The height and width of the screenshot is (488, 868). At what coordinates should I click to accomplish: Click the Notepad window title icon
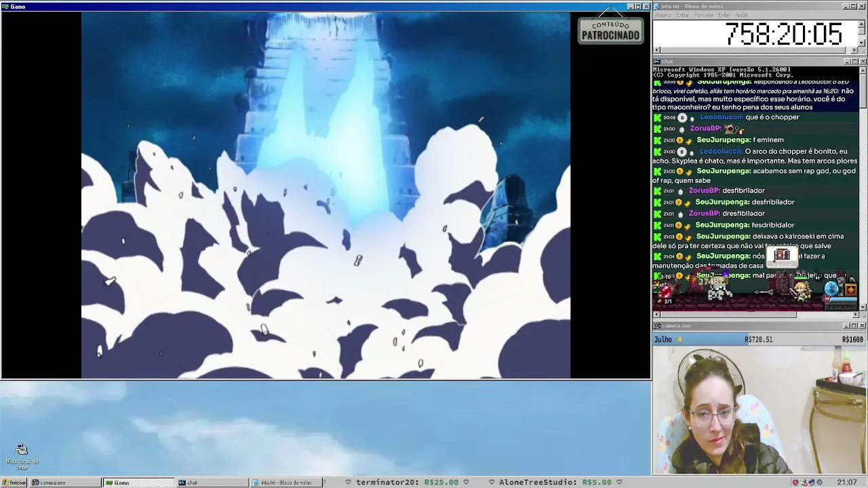point(657,6)
